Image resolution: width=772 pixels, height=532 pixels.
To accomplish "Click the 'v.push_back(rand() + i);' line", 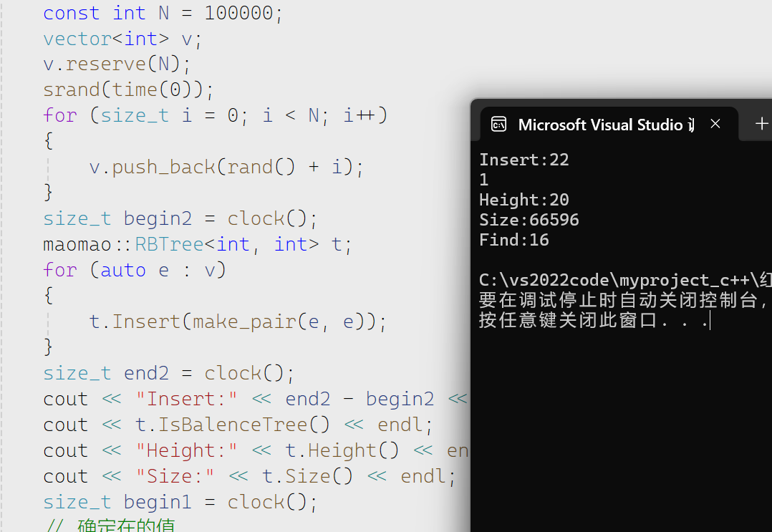I will click(226, 168).
